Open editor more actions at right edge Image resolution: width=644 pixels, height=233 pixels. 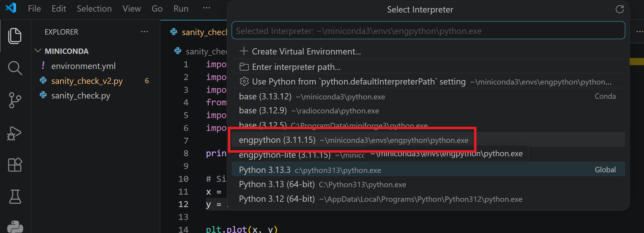[x=640, y=32]
